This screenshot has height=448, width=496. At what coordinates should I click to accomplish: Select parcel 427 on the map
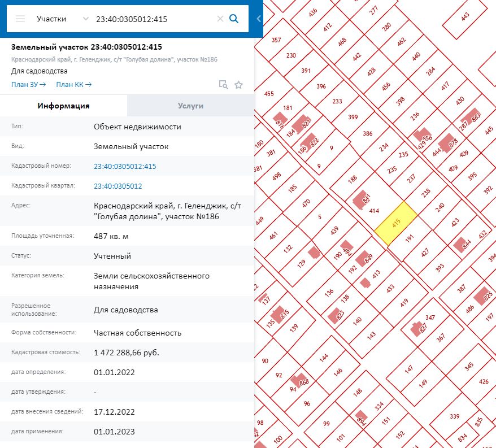[x=424, y=252]
